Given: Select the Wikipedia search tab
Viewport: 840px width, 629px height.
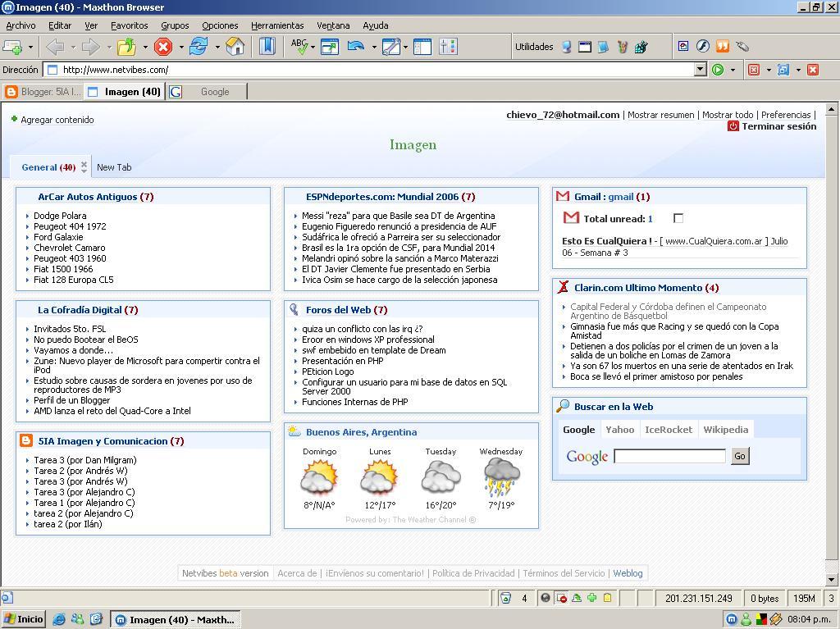Looking at the screenshot, I should (x=725, y=429).
